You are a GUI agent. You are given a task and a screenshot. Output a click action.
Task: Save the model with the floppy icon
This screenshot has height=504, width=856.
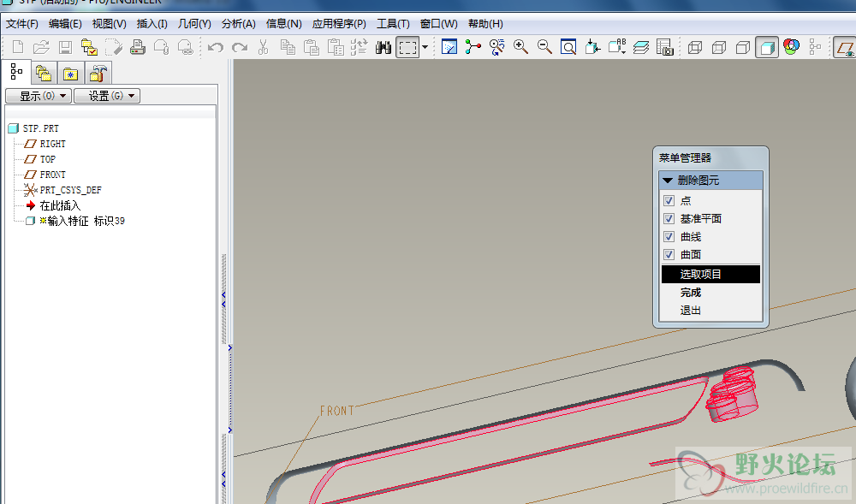66,47
